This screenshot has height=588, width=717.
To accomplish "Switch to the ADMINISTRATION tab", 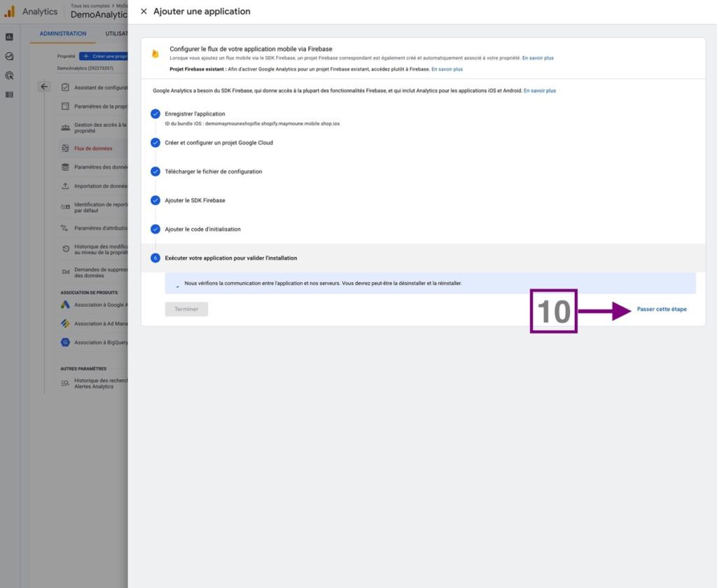I will pos(62,34).
